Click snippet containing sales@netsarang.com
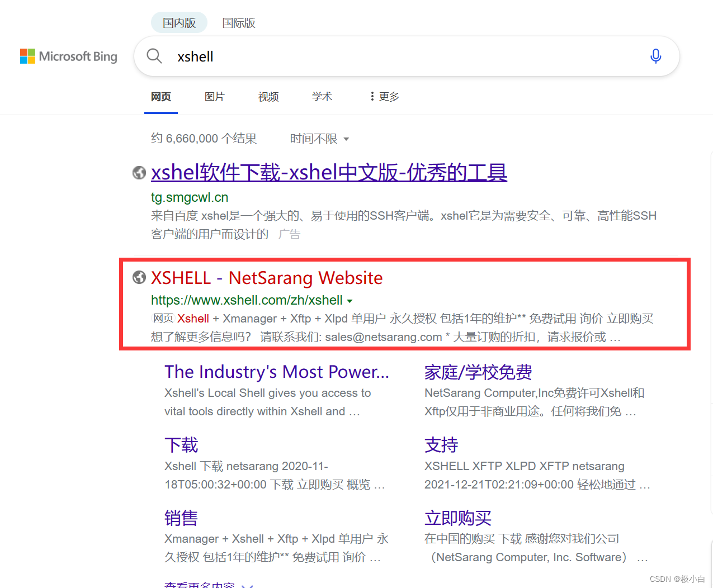The height and width of the screenshot is (588, 713). (x=403, y=328)
